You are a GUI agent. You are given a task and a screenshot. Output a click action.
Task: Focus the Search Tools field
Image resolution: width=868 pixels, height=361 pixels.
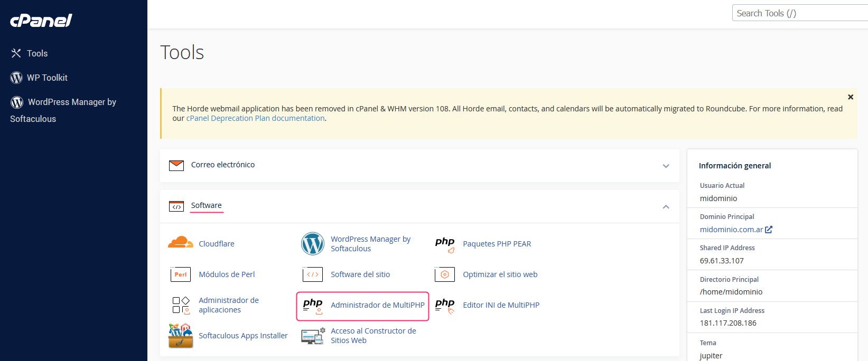(799, 13)
